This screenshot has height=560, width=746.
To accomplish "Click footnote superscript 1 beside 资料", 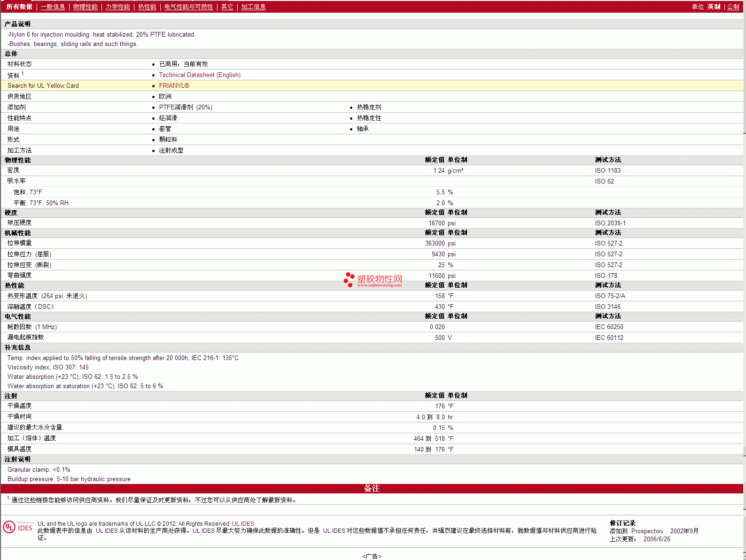I will [23, 73].
